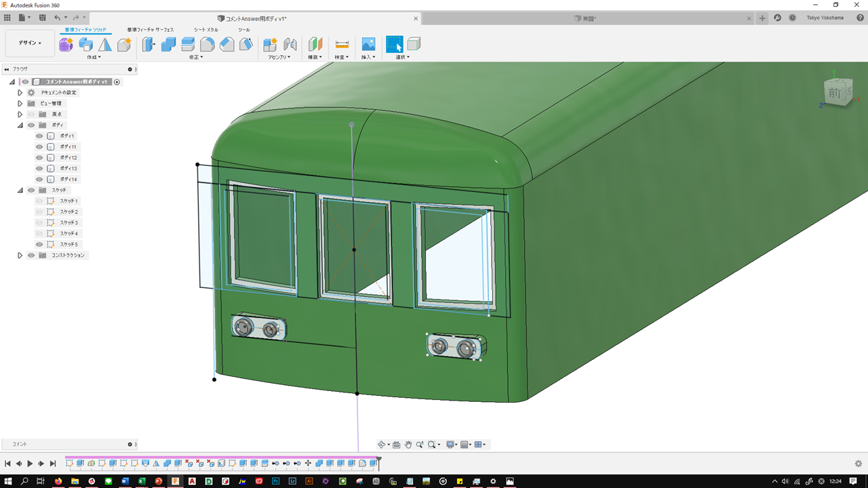This screenshot has height=488, width=868.
Task: Select the Press Pull tool in 修正
Action: [149, 45]
